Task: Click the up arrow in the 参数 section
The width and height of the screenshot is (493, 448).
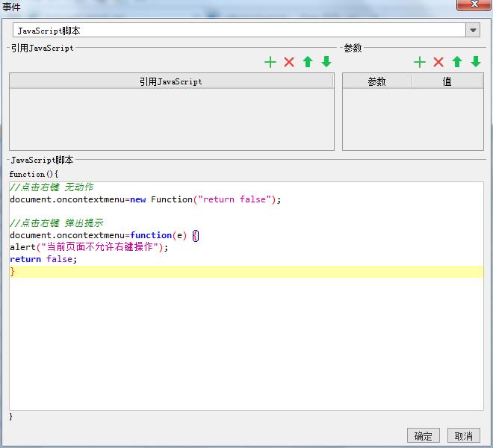Action: click(x=457, y=62)
